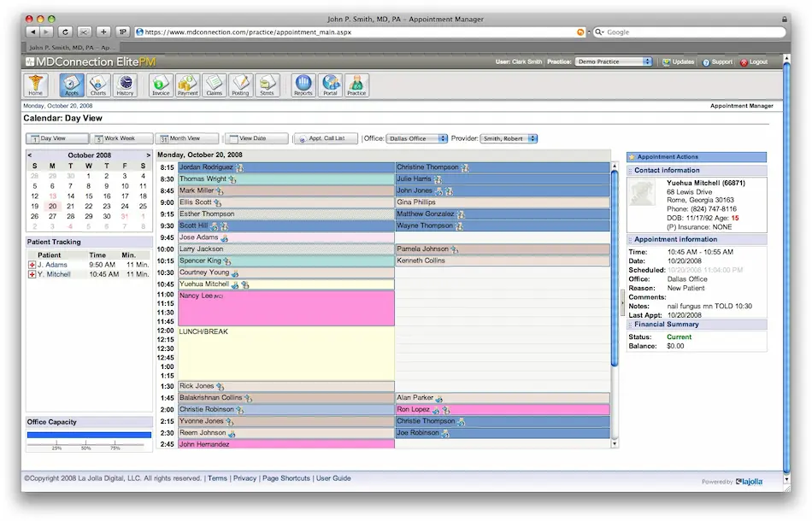This screenshot has height=521, width=812.
Task: Open the Charts module
Action: (x=98, y=85)
